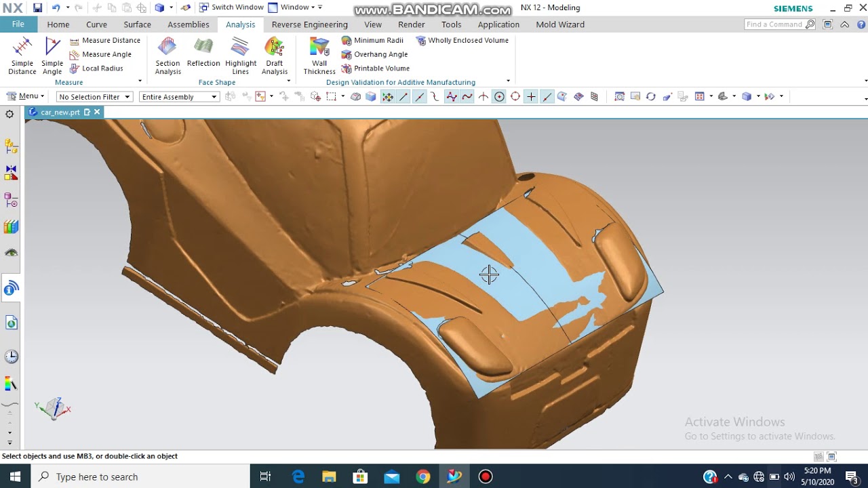Image resolution: width=868 pixels, height=488 pixels.
Task: Toggle Control Point snap
Action: coord(435,96)
